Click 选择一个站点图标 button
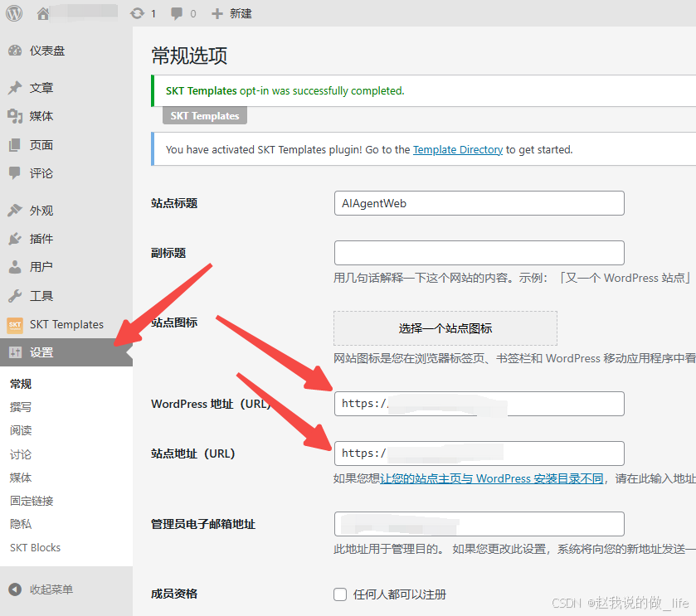The width and height of the screenshot is (696, 616). click(x=445, y=328)
